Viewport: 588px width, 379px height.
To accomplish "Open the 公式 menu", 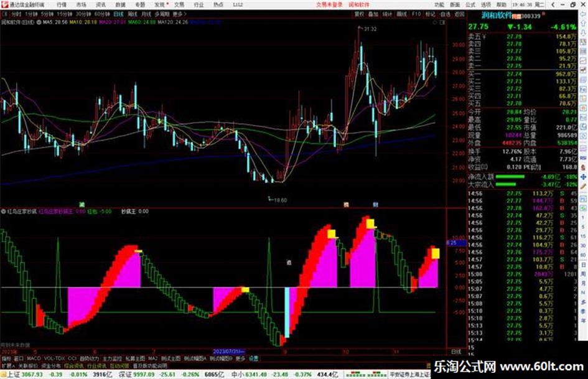I will pos(470,4).
